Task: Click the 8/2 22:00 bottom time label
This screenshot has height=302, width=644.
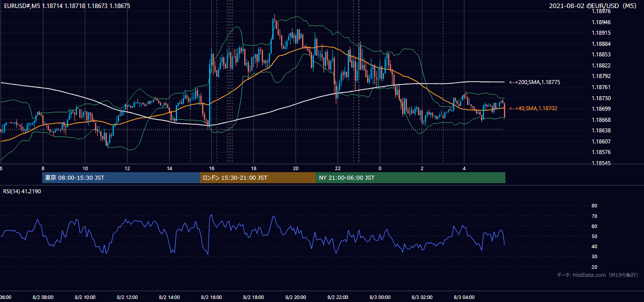Action: [x=338, y=297]
